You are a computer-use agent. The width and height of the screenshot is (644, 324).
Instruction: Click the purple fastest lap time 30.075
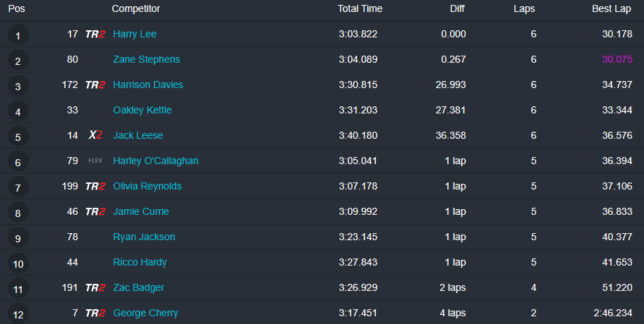point(616,60)
